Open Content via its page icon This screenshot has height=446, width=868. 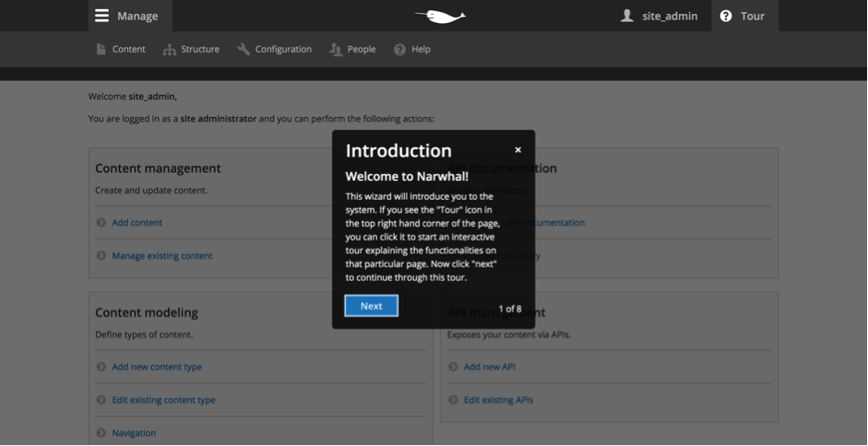pos(101,50)
